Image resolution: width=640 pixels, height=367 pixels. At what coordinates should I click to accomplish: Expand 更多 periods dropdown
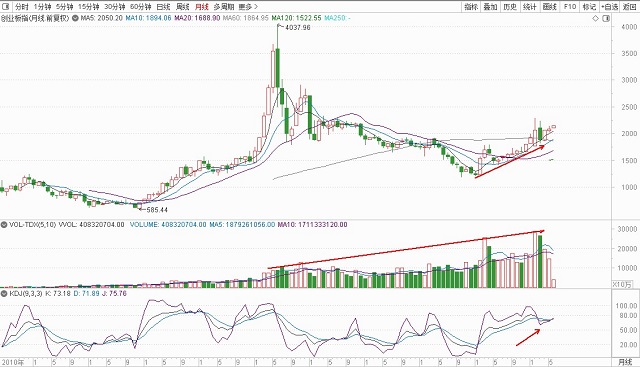[x=248, y=7]
